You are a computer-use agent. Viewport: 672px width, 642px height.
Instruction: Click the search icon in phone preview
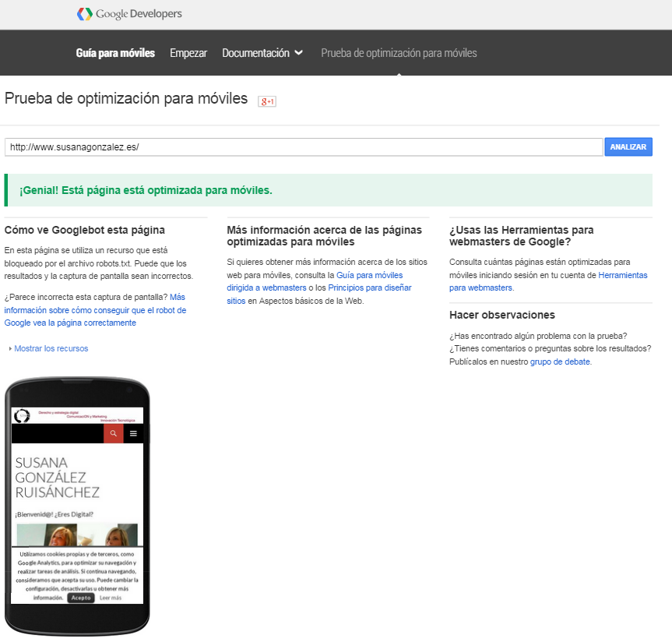pyautogui.click(x=114, y=433)
